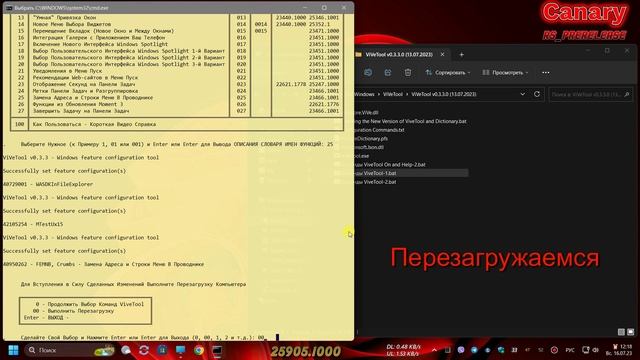640x360 pixels.
Task: Open the chat bubble app on taskbar
Action: tap(126, 350)
